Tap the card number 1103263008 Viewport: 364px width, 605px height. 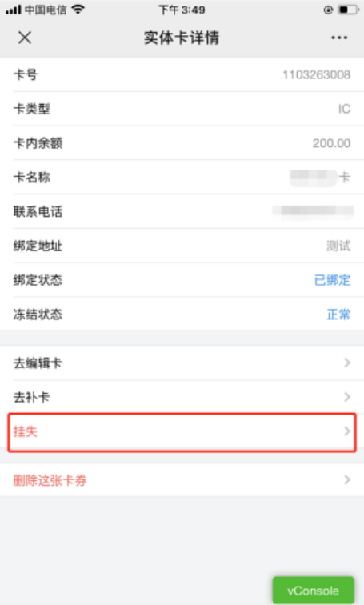(x=316, y=74)
